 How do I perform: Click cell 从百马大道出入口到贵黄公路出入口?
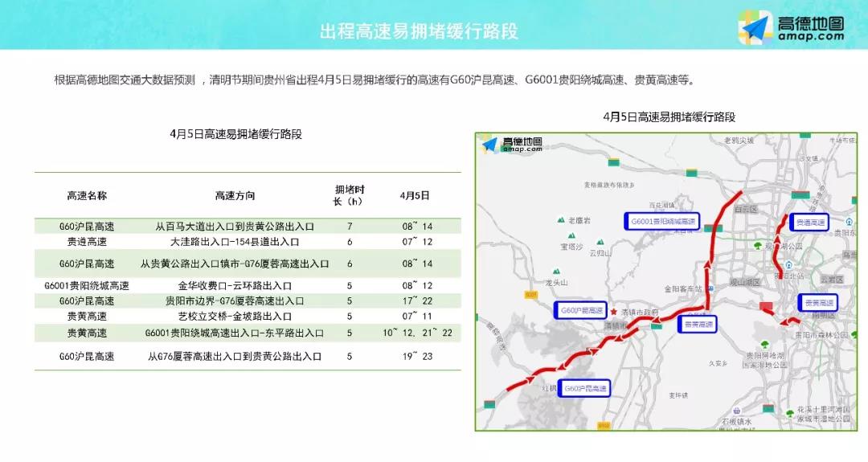point(235,227)
